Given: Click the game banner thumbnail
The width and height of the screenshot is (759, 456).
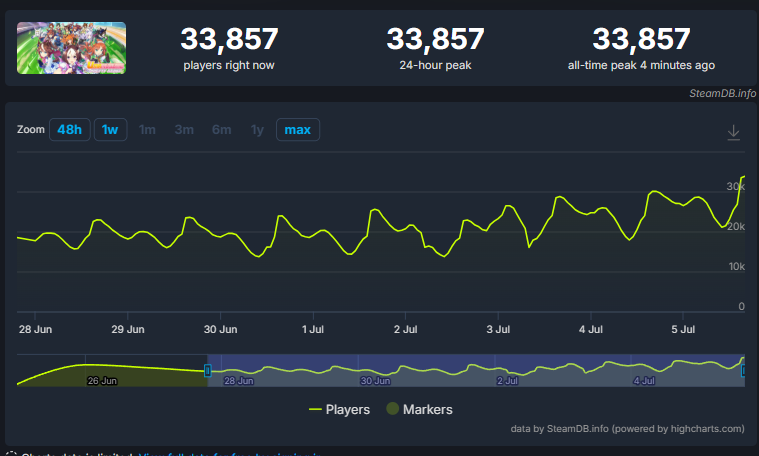Looking at the screenshot, I should point(72,48).
